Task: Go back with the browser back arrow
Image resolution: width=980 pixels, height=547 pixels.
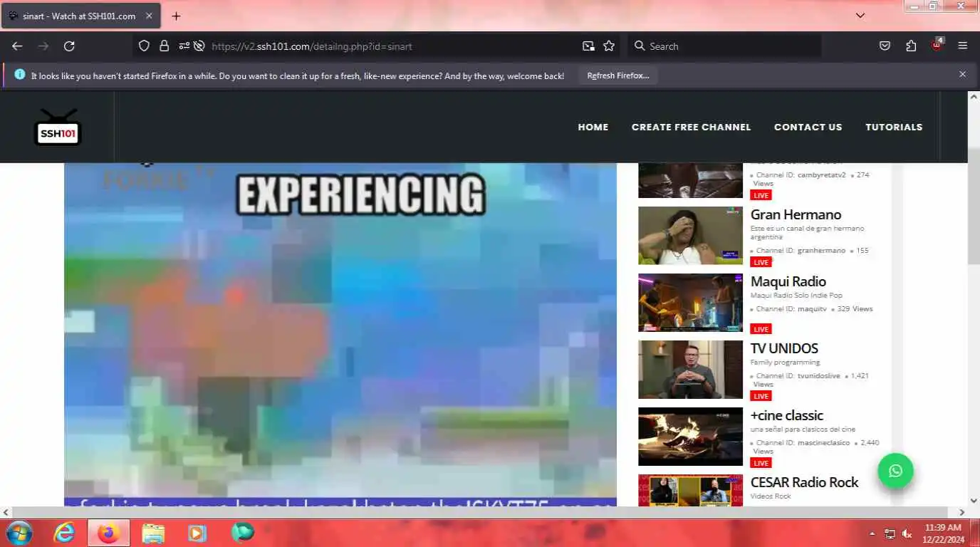Action: 17,46
